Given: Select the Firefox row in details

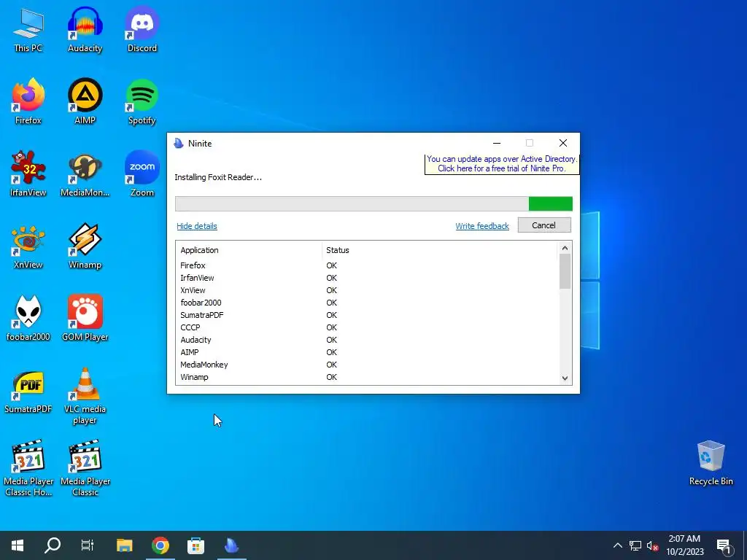Looking at the screenshot, I should 367,265.
